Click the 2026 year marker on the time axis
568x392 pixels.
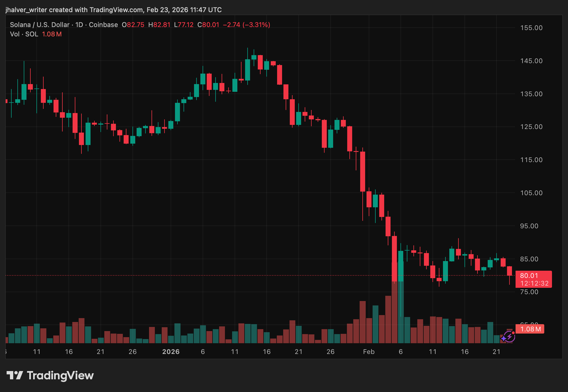[x=171, y=352]
